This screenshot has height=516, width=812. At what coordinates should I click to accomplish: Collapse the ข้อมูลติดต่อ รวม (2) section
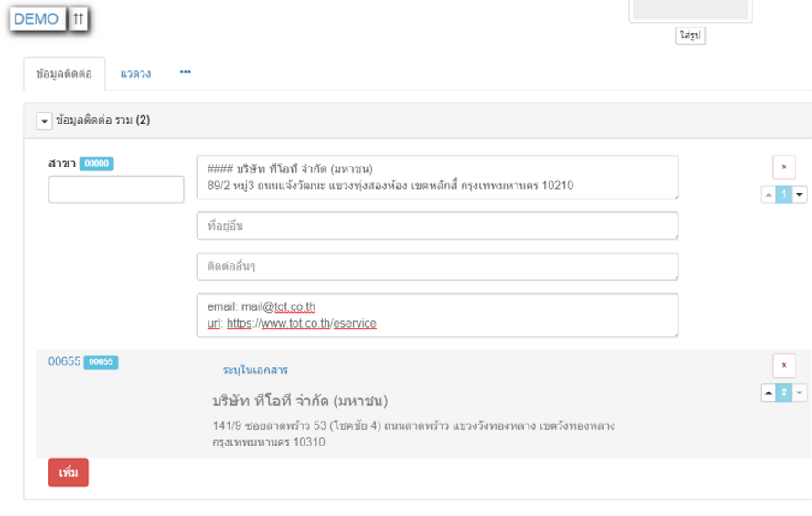44,121
